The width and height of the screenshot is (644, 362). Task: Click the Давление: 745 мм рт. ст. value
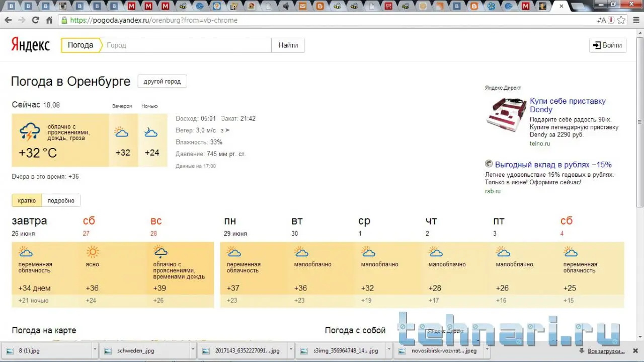(x=210, y=154)
